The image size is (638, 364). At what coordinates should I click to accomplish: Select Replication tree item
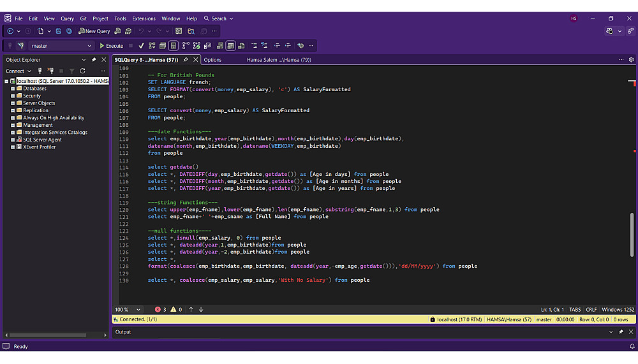(35, 111)
